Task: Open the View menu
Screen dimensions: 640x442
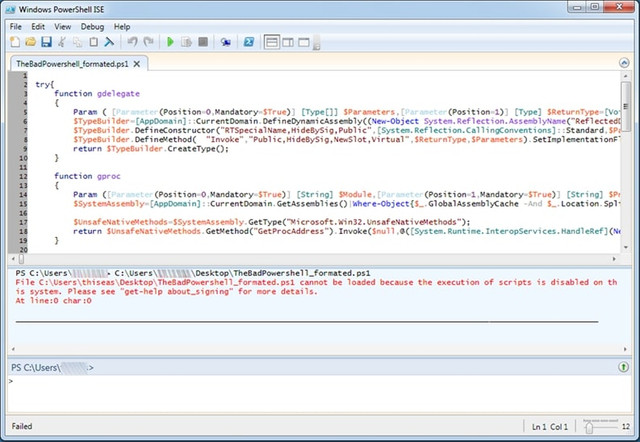Action: point(63,25)
